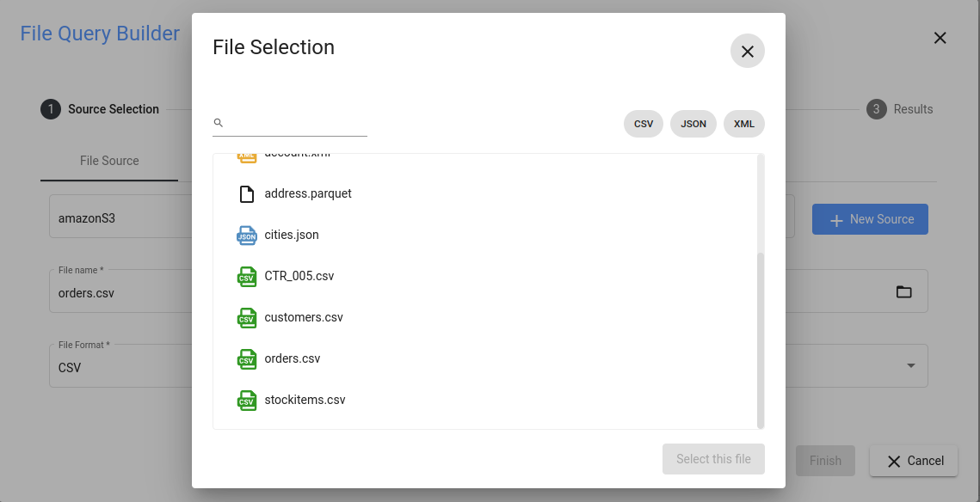Image resolution: width=980 pixels, height=502 pixels.
Task: Open folder browse icon in File name field
Action: [903, 291]
